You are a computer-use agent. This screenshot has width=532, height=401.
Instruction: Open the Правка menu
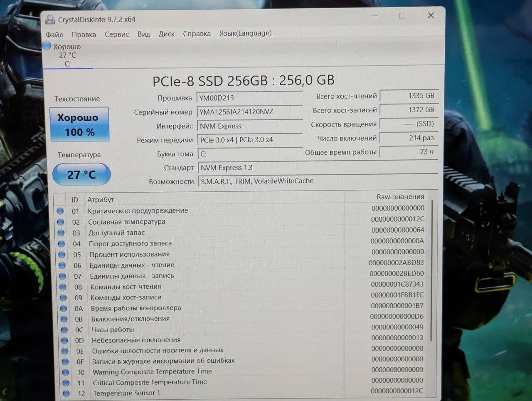(x=84, y=35)
